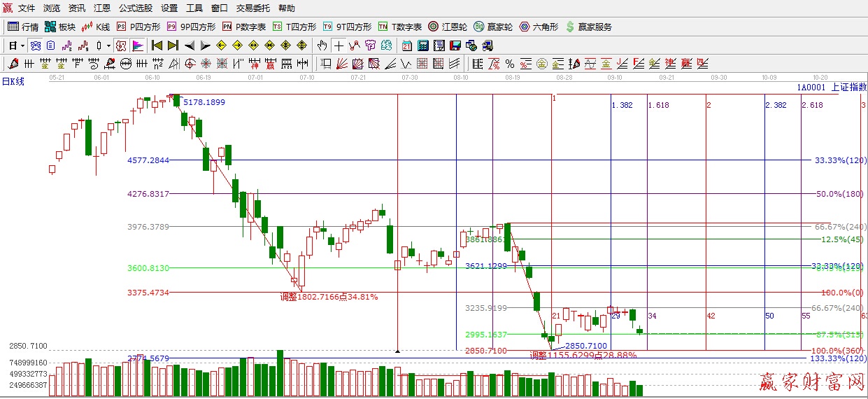Activate the crosshair cursor tool
This screenshot has height=399, width=868.
(x=339, y=45)
